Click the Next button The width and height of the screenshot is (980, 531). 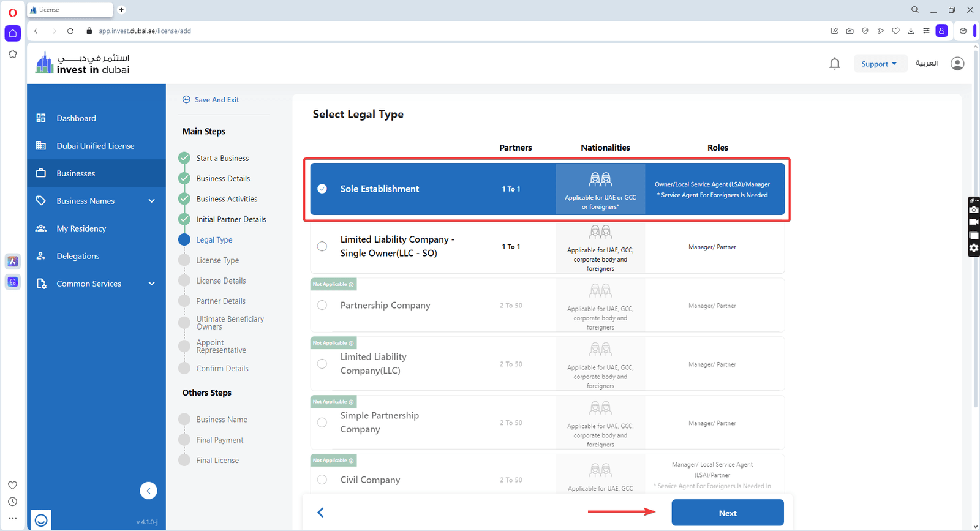pos(728,513)
